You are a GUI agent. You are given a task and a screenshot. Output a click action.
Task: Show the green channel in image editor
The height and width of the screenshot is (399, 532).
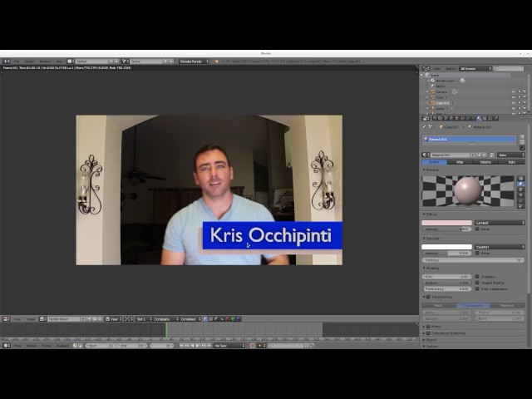click(x=233, y=319)
